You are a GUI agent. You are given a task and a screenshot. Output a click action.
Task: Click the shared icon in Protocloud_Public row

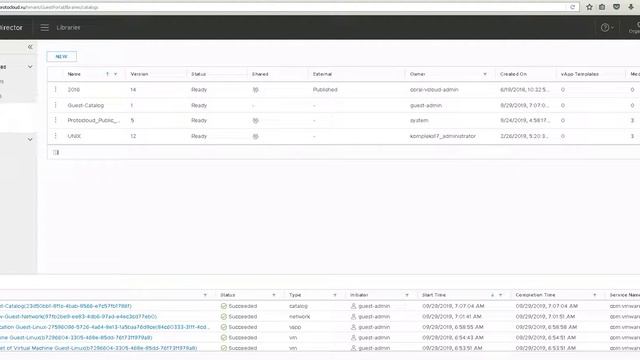tap(256, 121)
